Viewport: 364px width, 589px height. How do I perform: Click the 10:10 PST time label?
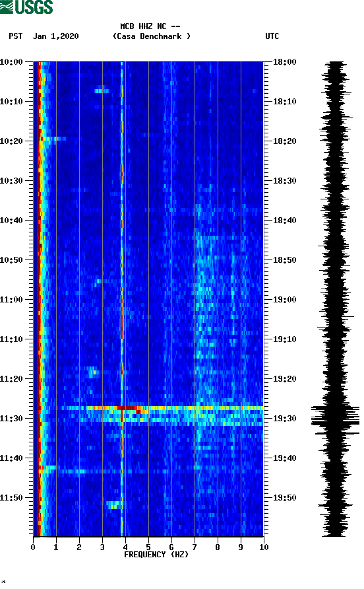pyautogui.click(x=11, y=102)
